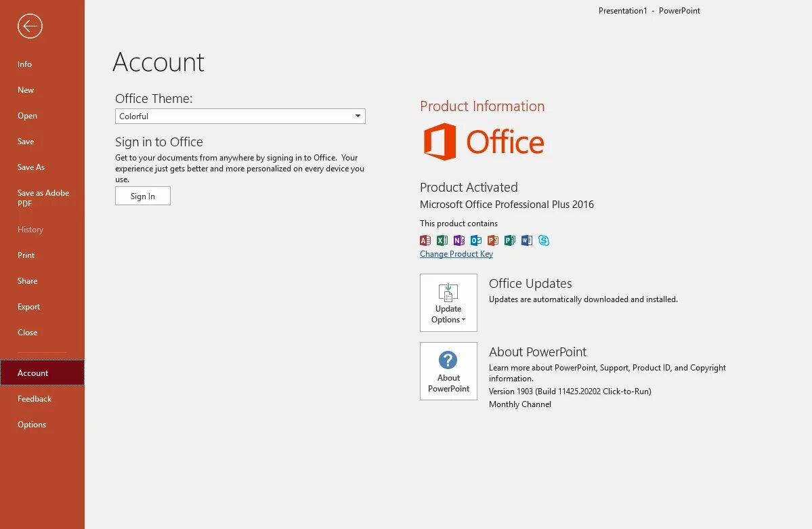Open PowerPoint Options

tap(42, 424)
